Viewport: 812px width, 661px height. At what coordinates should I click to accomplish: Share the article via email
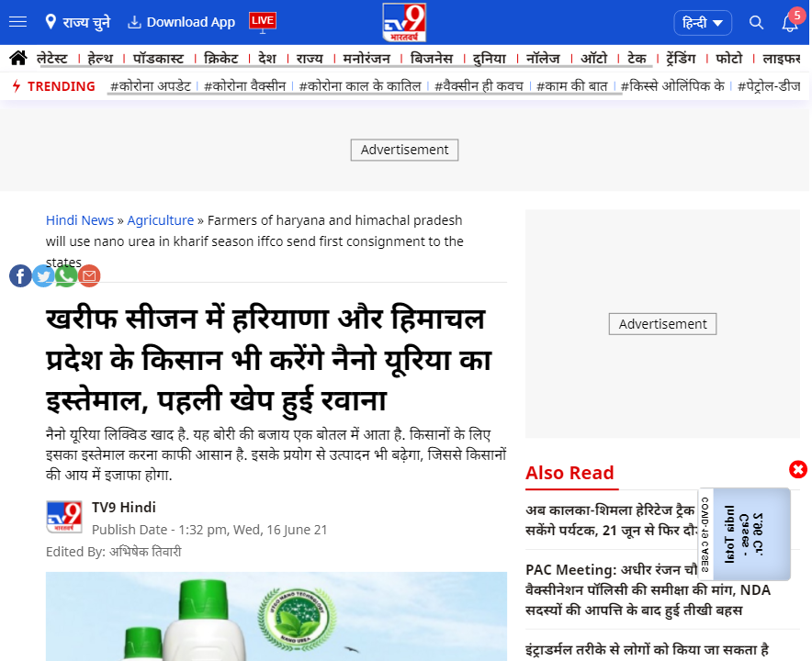tap(89, 275)
